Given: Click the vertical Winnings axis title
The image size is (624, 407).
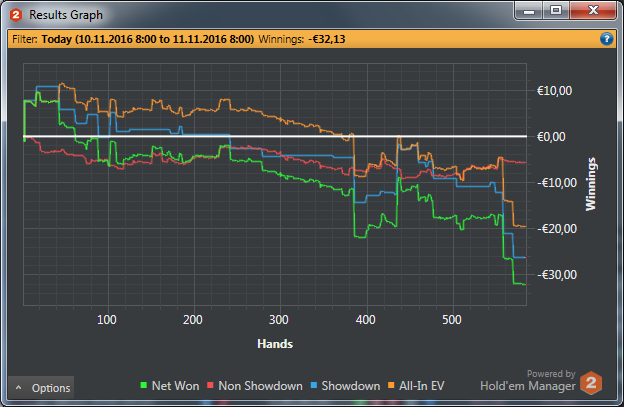Looking at the screenshot, I should coord(591,184).
